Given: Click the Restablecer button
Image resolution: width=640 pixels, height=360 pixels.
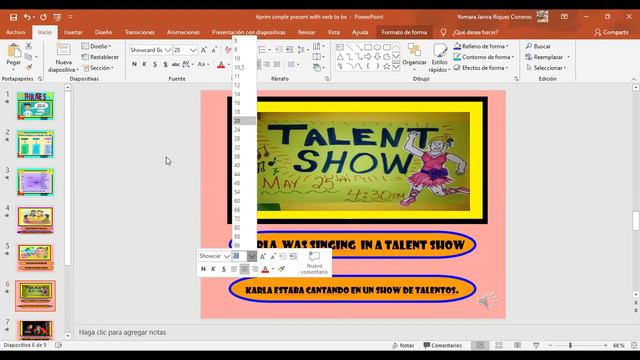Looking at the screenshot, I should point(100,57).
